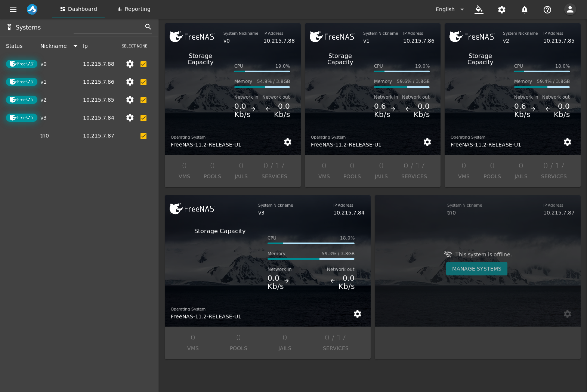Click the FreeNAS status badge for v3
Image resolution: width=587 pixels, height=392 pixels.
[22, 118]
